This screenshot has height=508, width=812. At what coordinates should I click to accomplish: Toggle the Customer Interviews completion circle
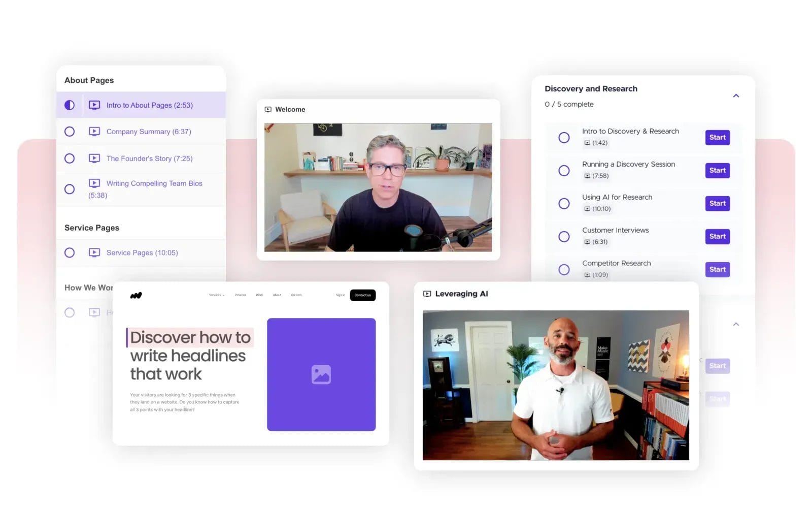(564, 237)
